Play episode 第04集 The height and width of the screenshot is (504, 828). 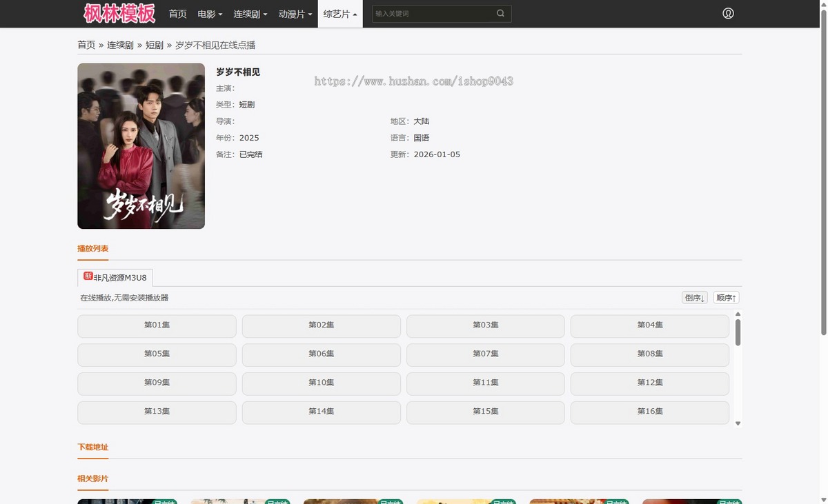[x=650, y=325]
